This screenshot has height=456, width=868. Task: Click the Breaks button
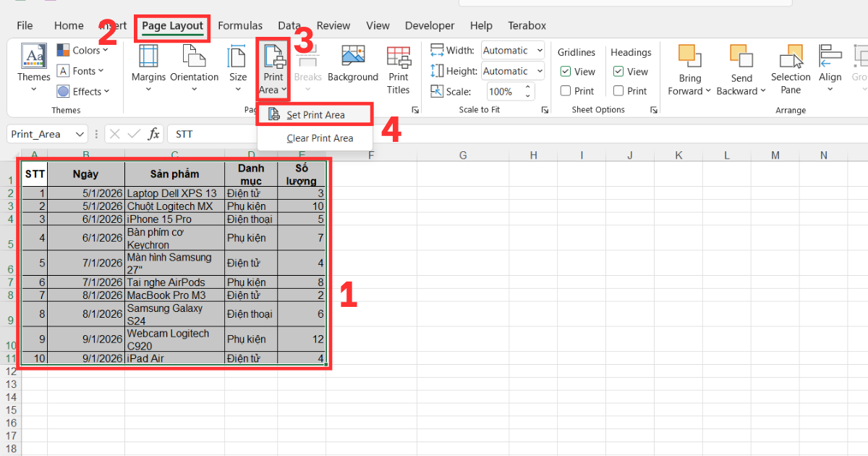click(308, 69)
